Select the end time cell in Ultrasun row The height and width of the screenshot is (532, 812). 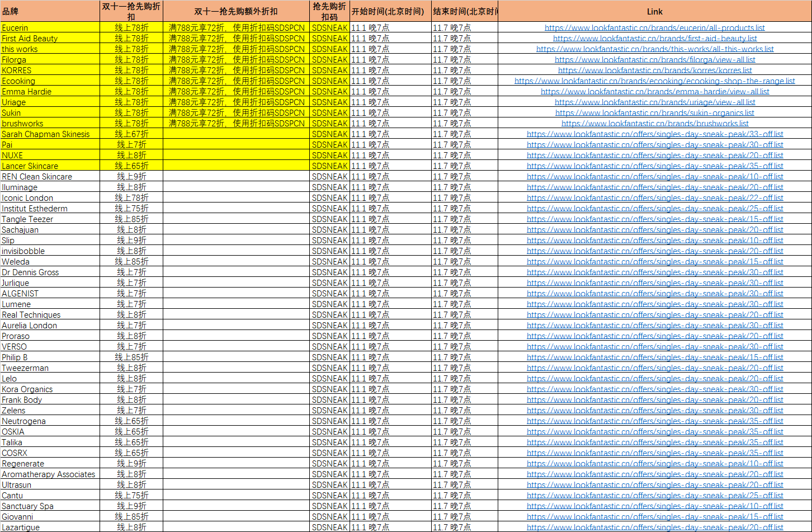pyautogui.click(x=465, y=484)
